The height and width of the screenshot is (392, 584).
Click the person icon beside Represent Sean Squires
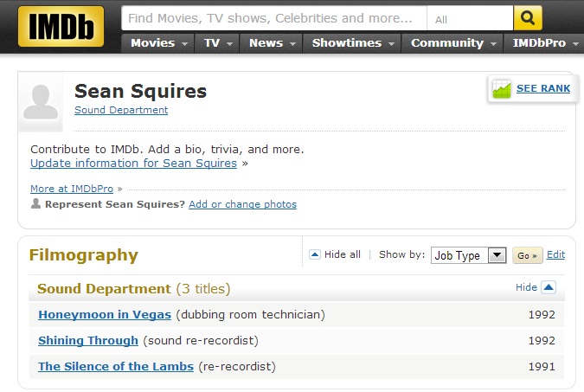pos(35,203)
